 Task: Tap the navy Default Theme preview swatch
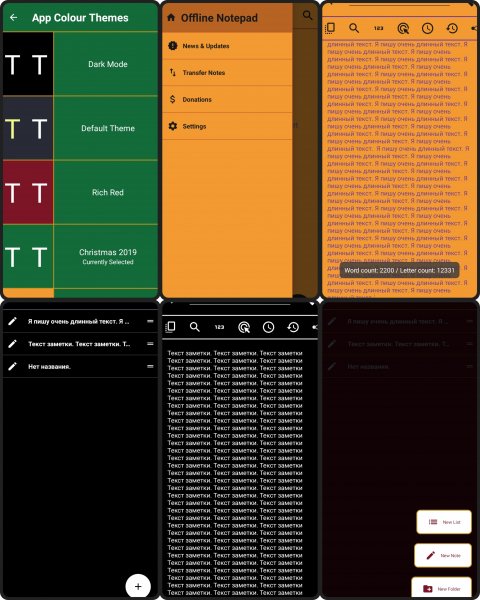pyautogui.click(x=28, y=128)
